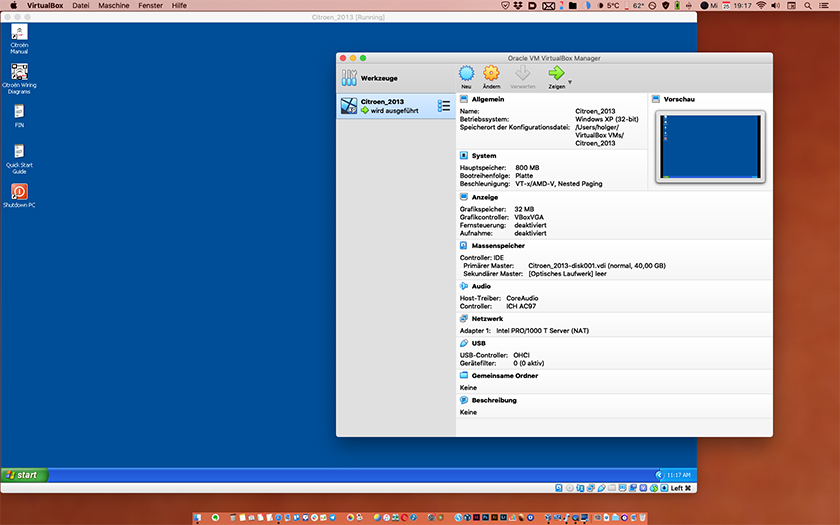Click the optical drive icon in VM status bar

pyautogui.click(x=569, y=488)
